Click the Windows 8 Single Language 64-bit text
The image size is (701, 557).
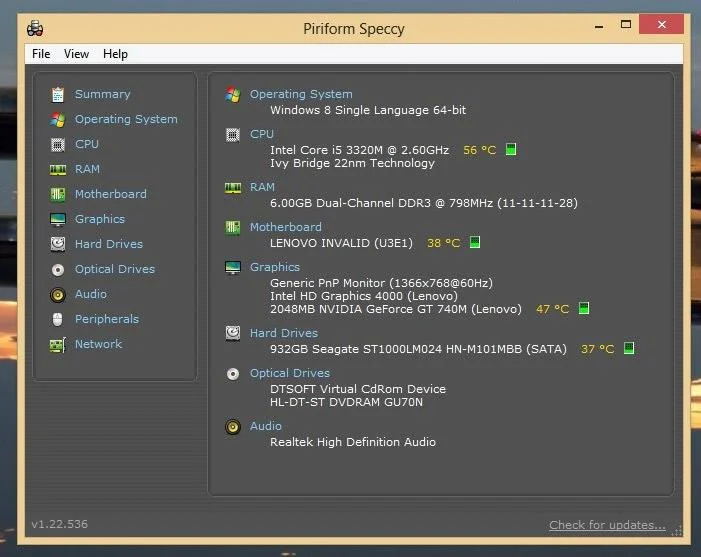(368, 110)
